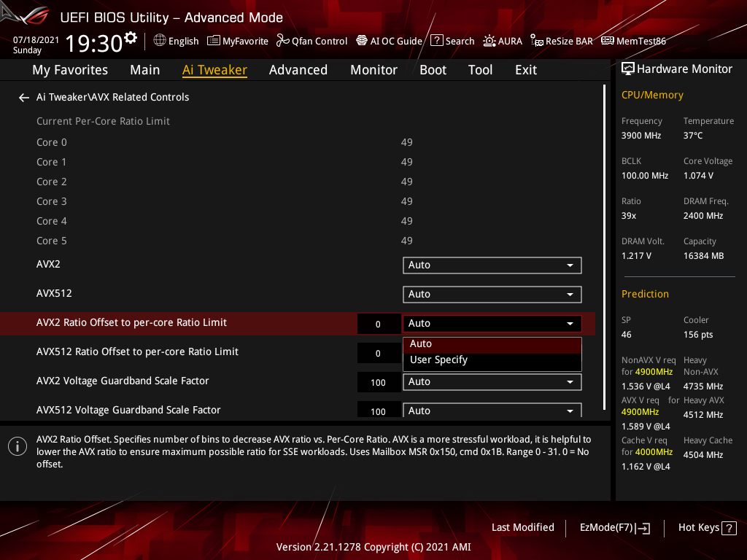747x560 pixels.
Task: Open the MyFavorite shortcuts panel
Action: pyautogui.click(x=238, y=41)
